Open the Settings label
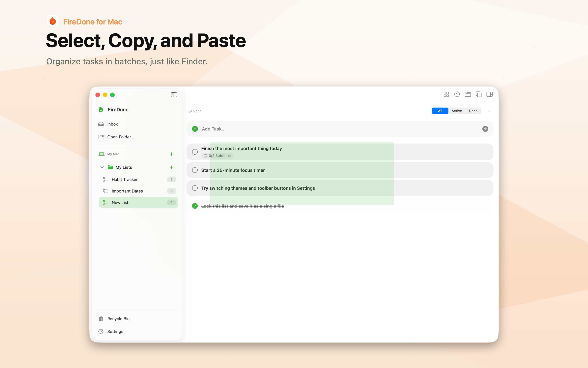 [x=115, y=331]
